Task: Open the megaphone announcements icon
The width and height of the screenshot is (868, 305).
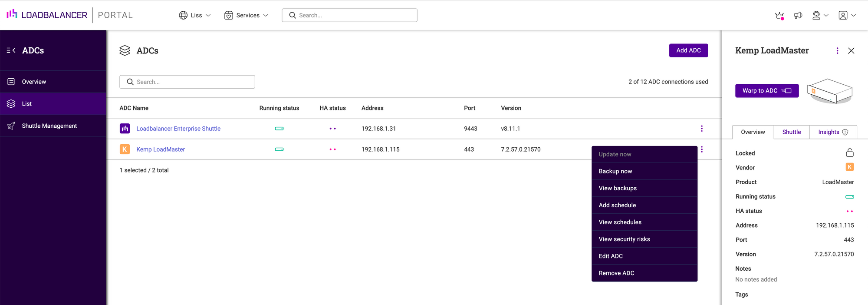Action: point(798,15)
